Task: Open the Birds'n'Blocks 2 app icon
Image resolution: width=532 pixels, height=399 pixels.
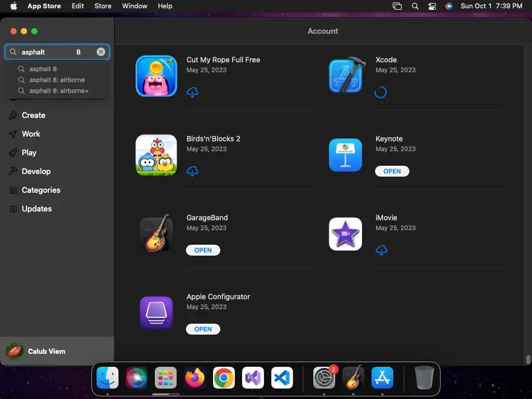Action: (156, 155)
